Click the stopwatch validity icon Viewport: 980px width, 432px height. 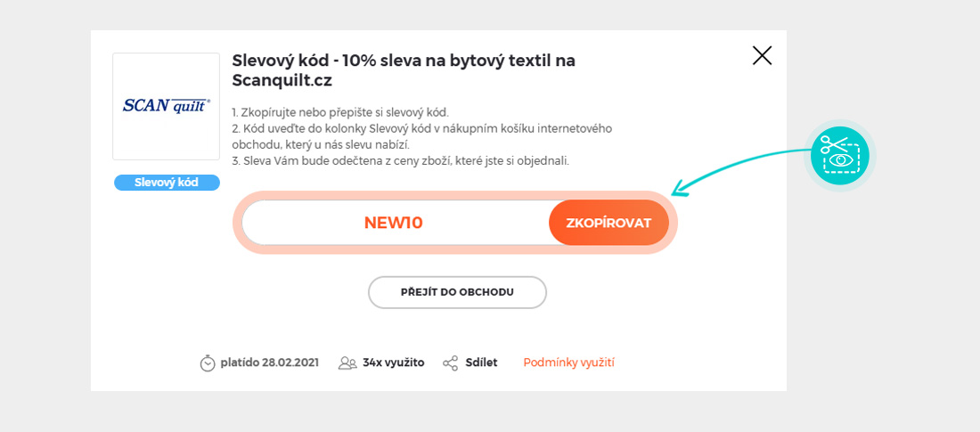point(208,363)
